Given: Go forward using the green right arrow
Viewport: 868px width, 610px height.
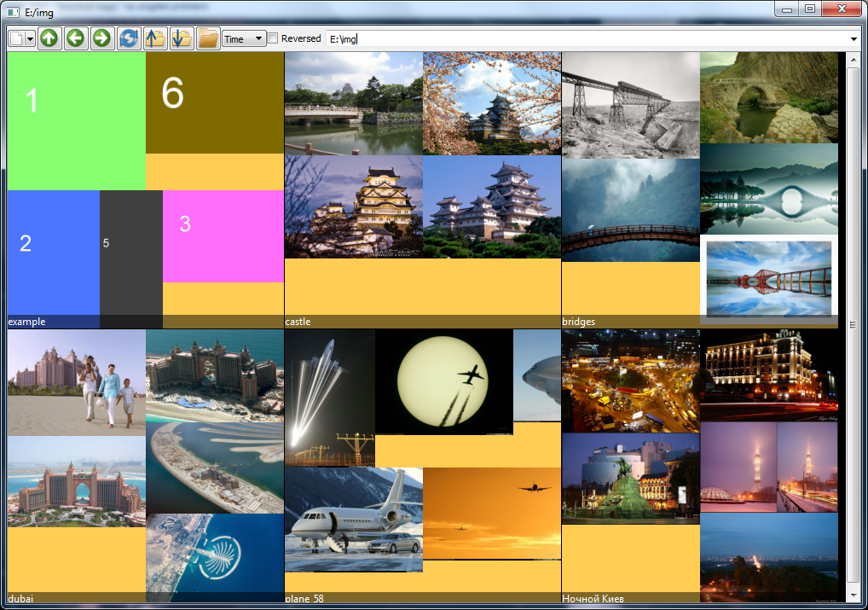Looking at the screenshot, I should point(101,38).
